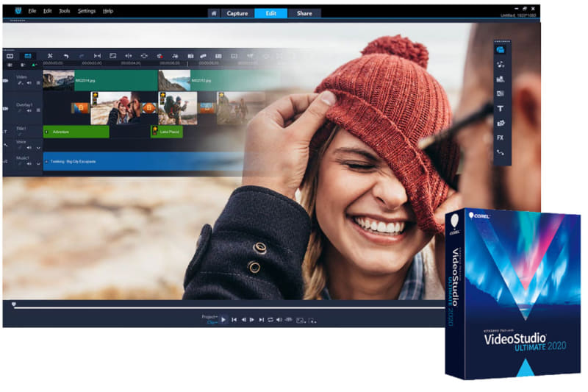Open the subtitle editor icon
The image size is (588, 392).
[218, 56]
